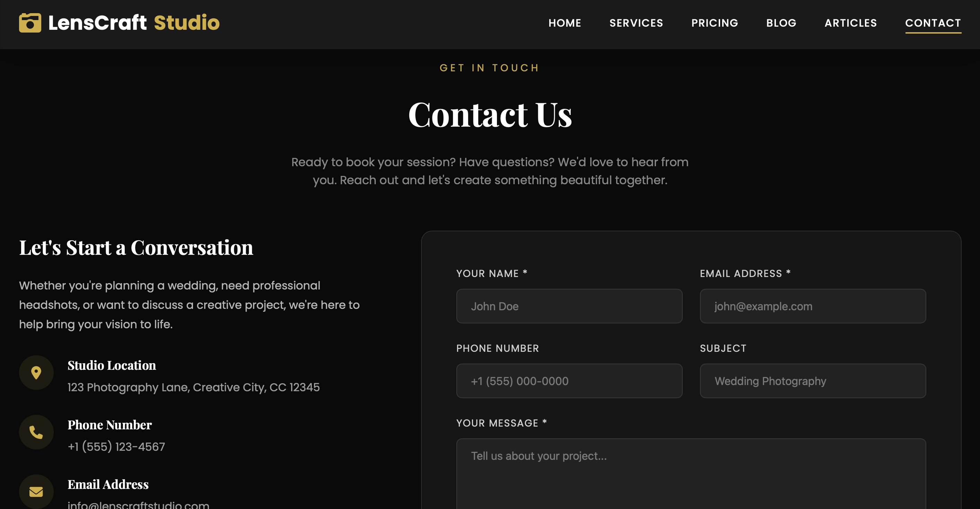Viewport: 980px width, 509px height.
Task: Click the phone handset icon
Action: 36,432
